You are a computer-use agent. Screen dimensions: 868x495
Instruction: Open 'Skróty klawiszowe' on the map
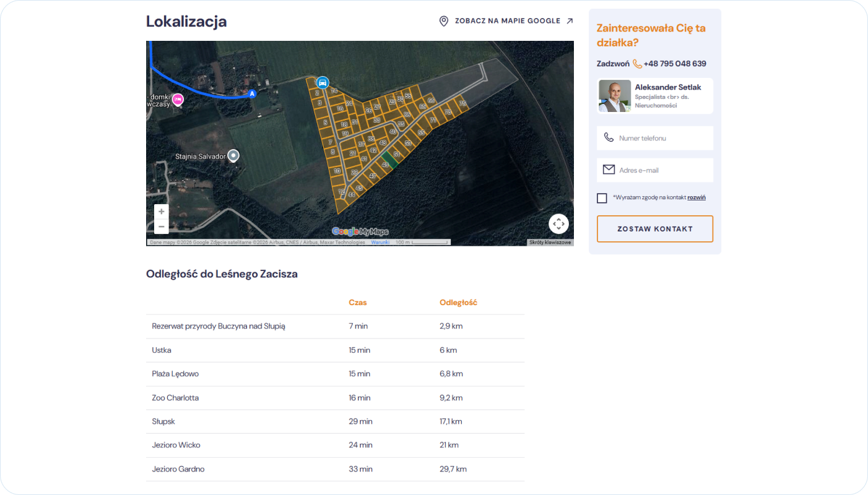coord(550,243)
